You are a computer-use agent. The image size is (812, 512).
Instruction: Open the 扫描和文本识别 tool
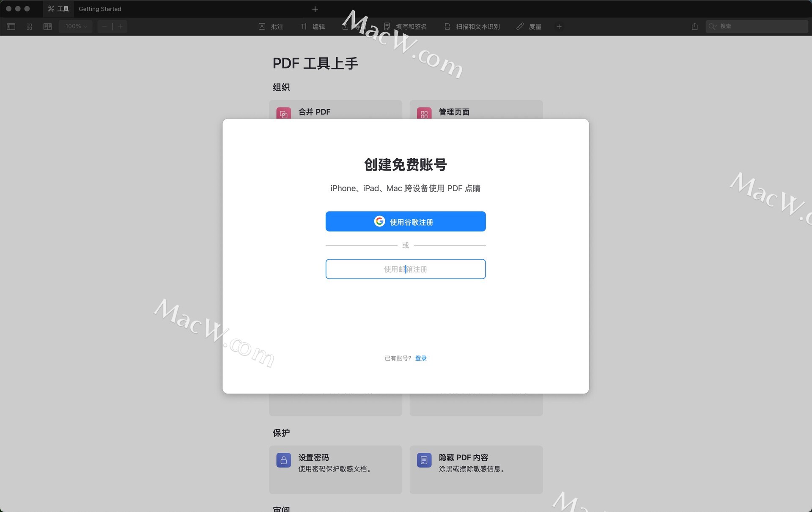[472, 27]
